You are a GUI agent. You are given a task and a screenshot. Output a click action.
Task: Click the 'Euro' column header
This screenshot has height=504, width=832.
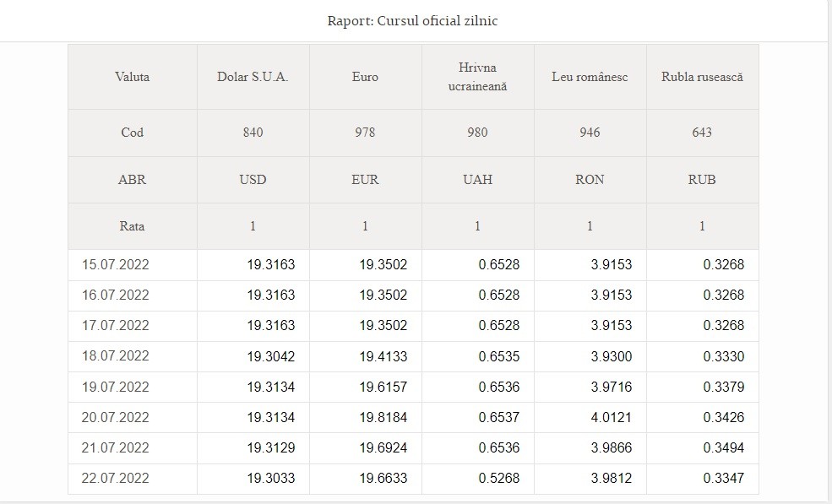click(365, 77)
